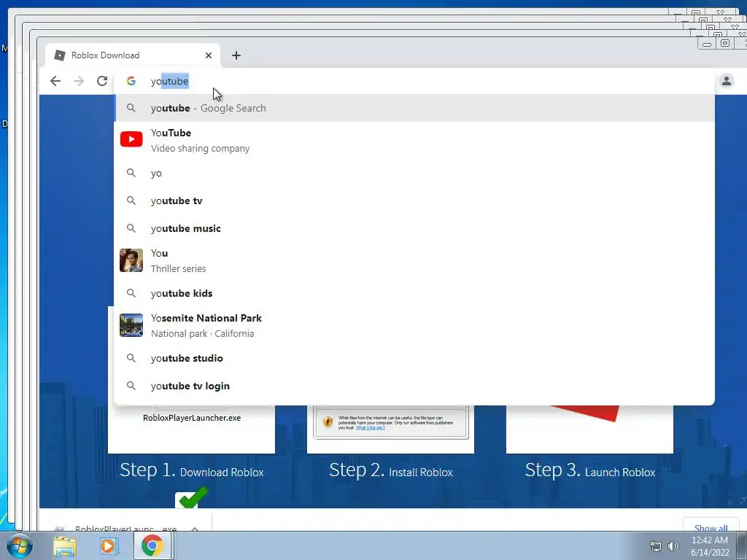Image resolution: width=747 pixels, height=560 pixels.
Task: Open a new tab with the plus icon
Action: [236, 55]
